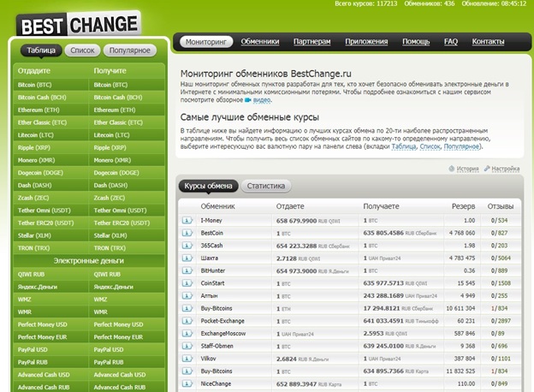Image resolution: width=534 pixels, height=392 pixels.
Task: Open the Обменники menu
Action: [x=260, y=42]
